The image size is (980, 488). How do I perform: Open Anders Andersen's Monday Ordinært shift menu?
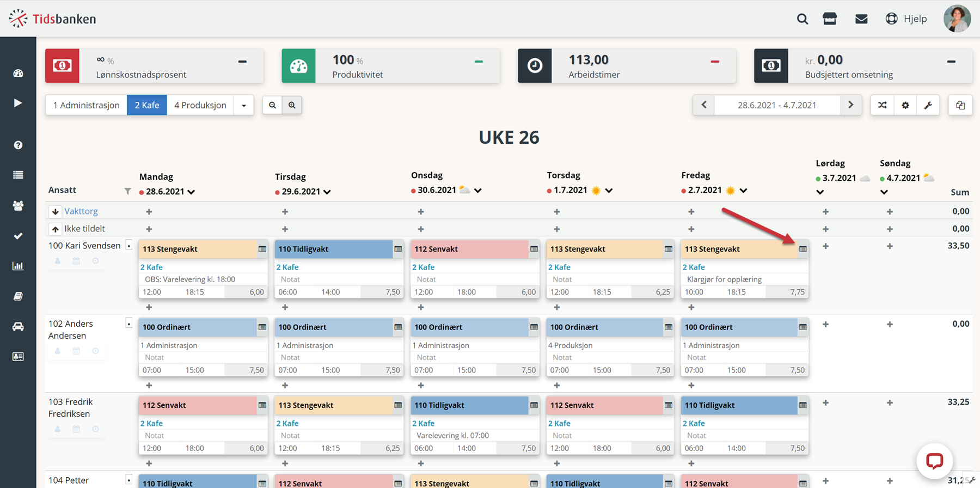262,327
